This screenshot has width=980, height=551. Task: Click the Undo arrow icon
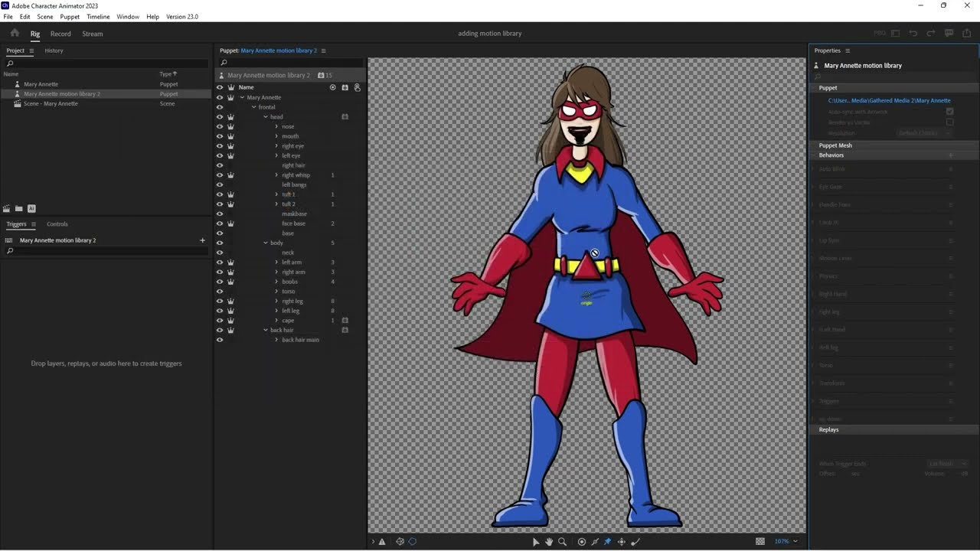coord(913,33)
